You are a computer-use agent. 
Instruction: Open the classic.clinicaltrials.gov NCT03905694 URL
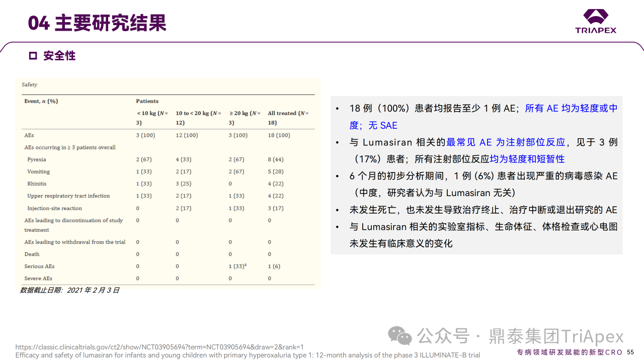coord(159,347)
